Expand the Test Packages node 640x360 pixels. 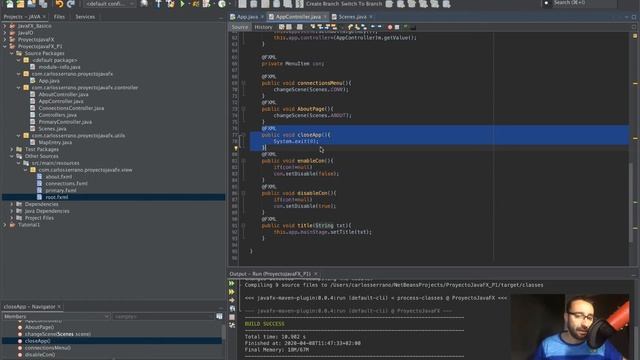(x=12, y=149)
